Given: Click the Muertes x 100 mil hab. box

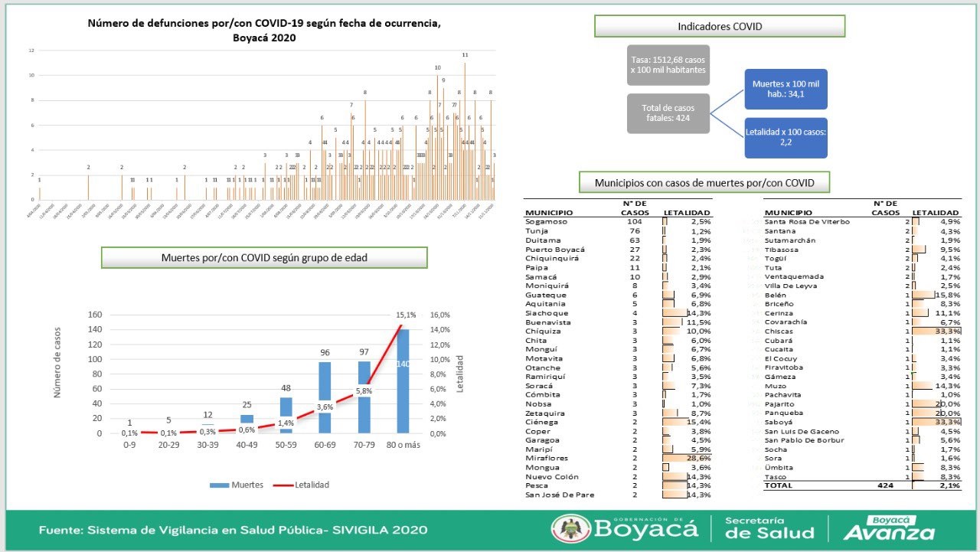Looking at the screenshot, I should coord(786,89).
